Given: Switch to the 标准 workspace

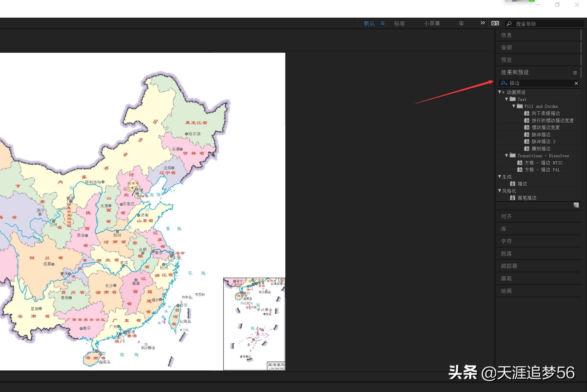Looking at the screenshot, I should coord(399,23).
